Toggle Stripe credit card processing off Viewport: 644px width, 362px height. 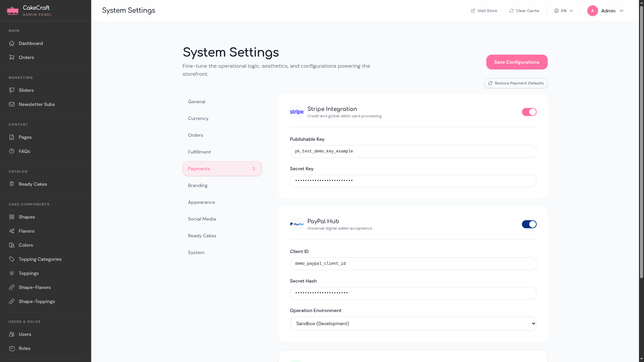point(529,112)
